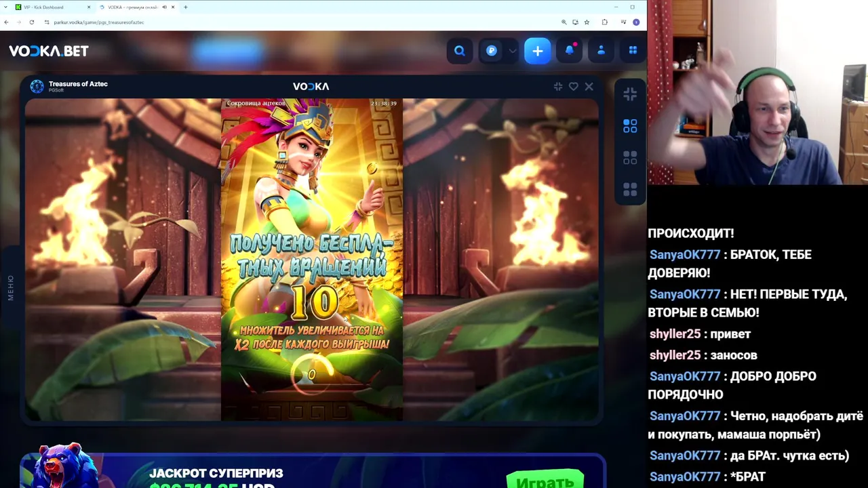Close the VODKA browser tab
The height and width of the screenshot is (488, 868).
[173, 7]
